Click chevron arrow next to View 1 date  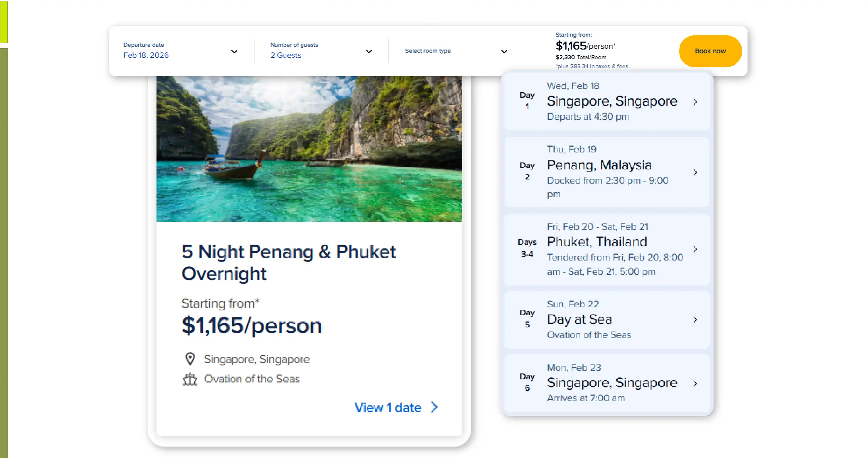coord(434,407)
